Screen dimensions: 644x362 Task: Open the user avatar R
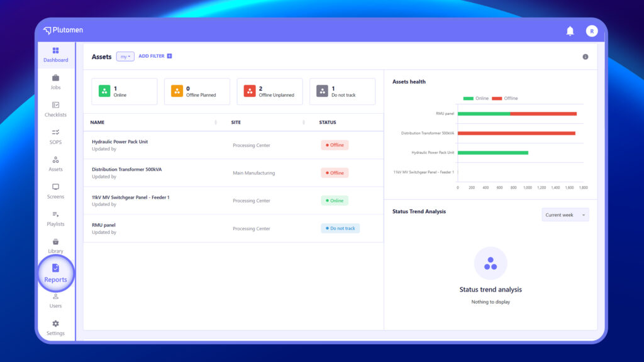point(592,31)
